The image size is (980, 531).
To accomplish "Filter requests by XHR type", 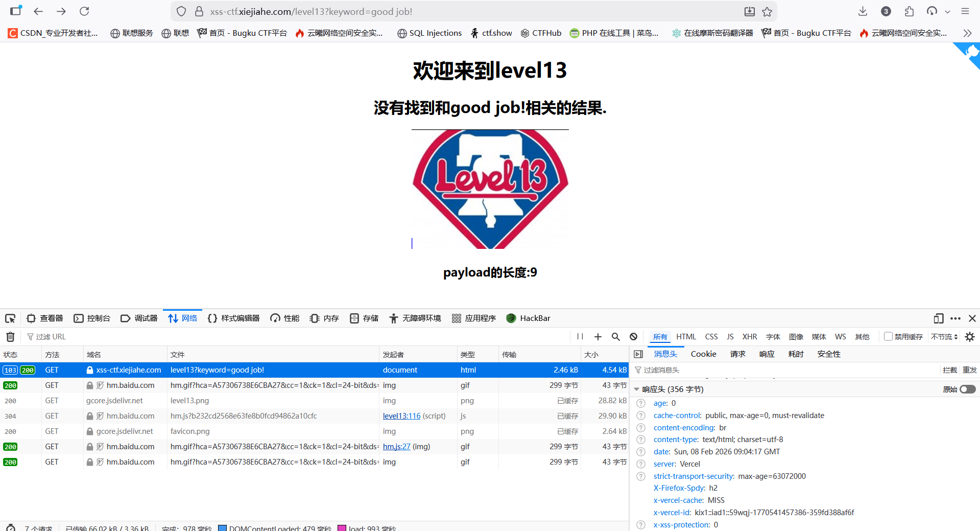I will [x=750, y=337].
